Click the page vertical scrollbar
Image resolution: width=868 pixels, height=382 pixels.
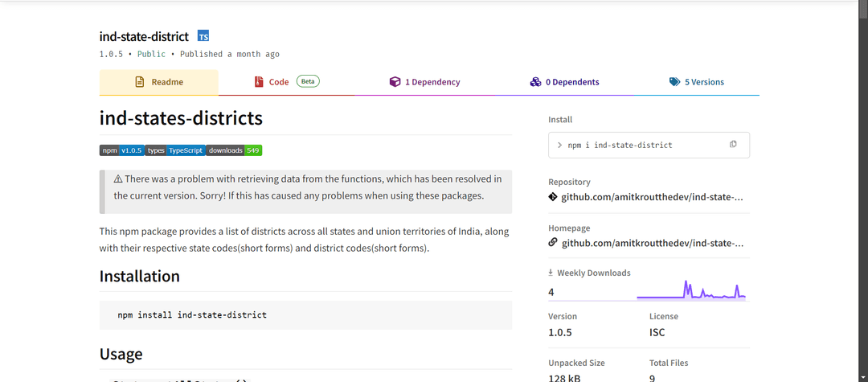click(862, 191)
